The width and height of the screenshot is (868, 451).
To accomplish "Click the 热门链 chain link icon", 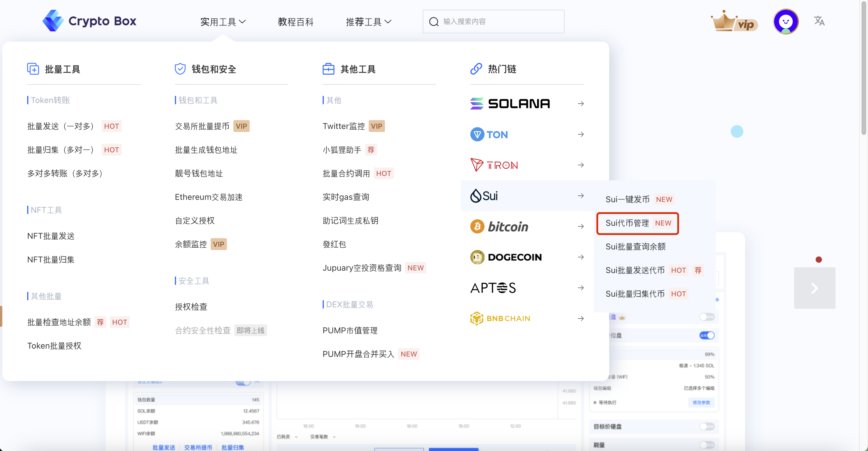I will 476,69.
